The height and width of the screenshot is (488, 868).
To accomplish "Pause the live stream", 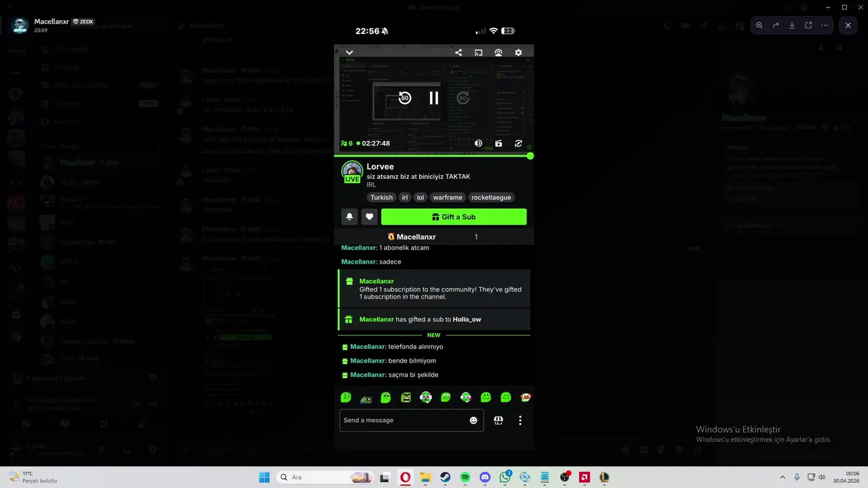I will coord(434,98).
